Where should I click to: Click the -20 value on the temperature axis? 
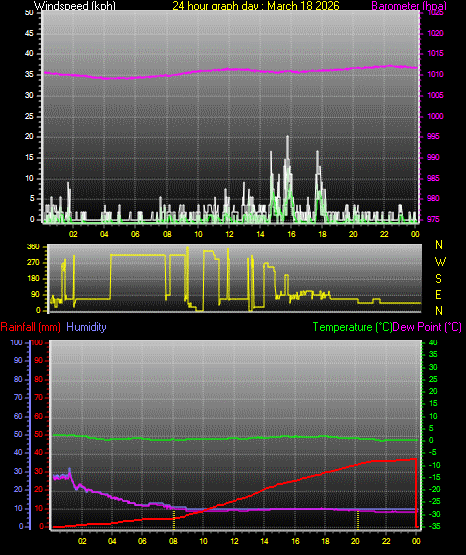pyautogui.click(x=435, y=490)
